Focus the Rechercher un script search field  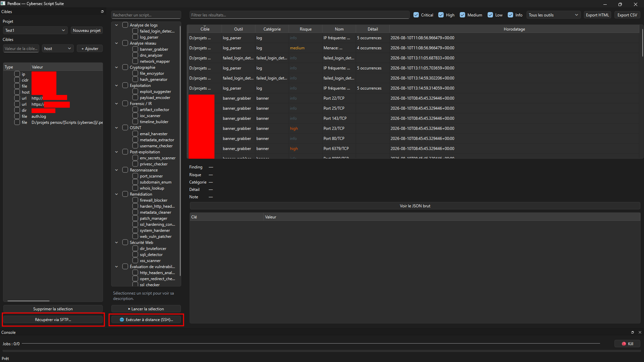click(x=146, y=15)
